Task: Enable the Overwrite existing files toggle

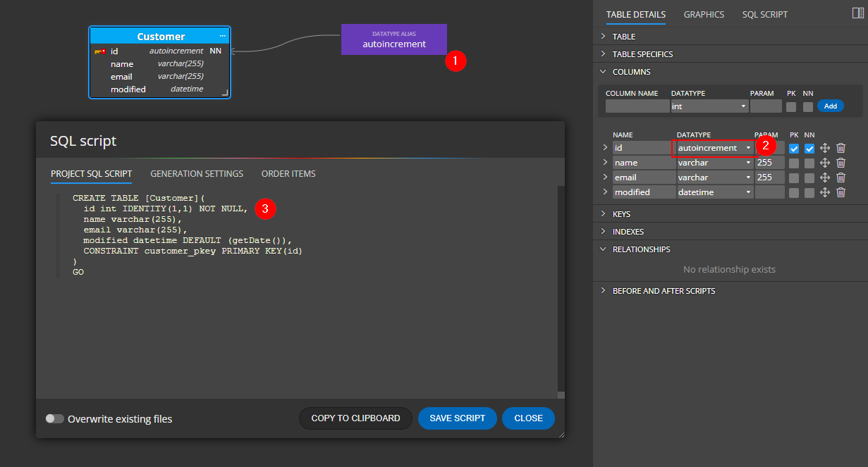Action: [x=54, y=418]
